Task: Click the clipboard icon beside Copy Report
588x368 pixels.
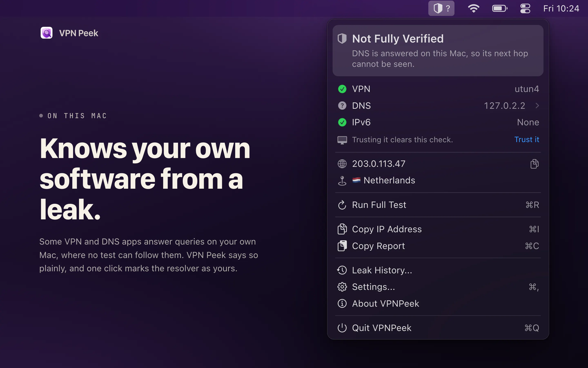Action: coord(342,246)
